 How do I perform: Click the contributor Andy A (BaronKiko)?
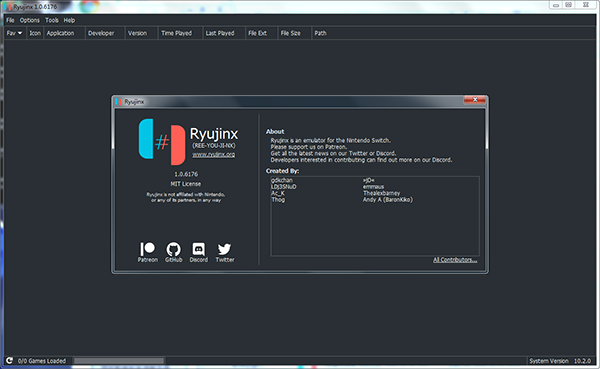pyautogui.click(x=388, y=200)
